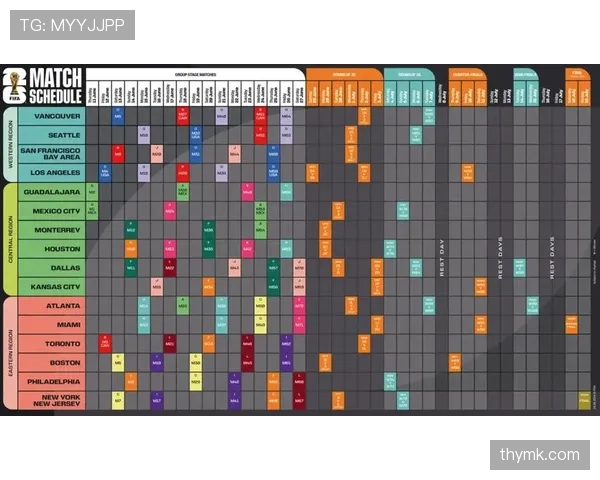The width and height of the screenshot is (600, 480).
Task: Select the Group Stage Matches header
Action: (195, 75)
